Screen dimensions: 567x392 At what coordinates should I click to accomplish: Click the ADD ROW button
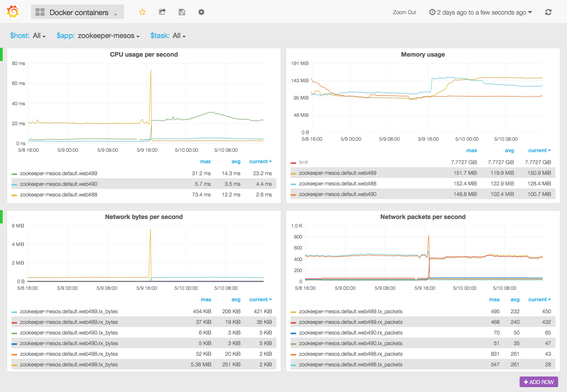point(539,382)
